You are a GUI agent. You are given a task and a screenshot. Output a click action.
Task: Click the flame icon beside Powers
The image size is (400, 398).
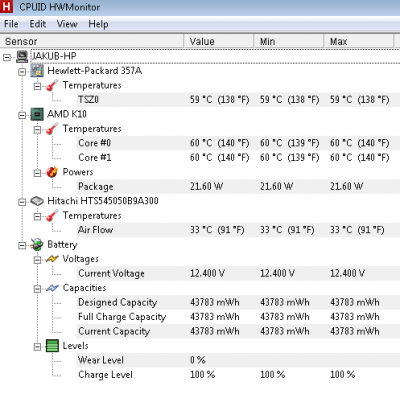(52, 172)
